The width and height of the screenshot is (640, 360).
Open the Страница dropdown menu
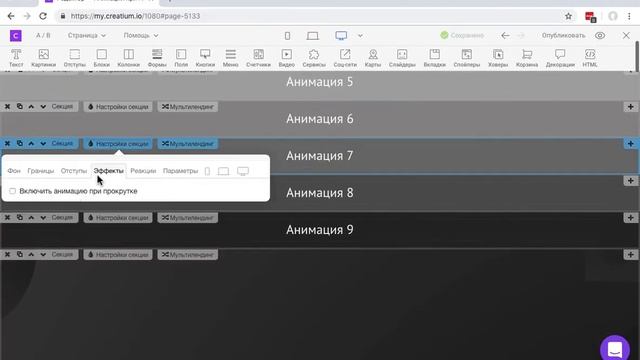pyautogui.click(x=87, y=36)
